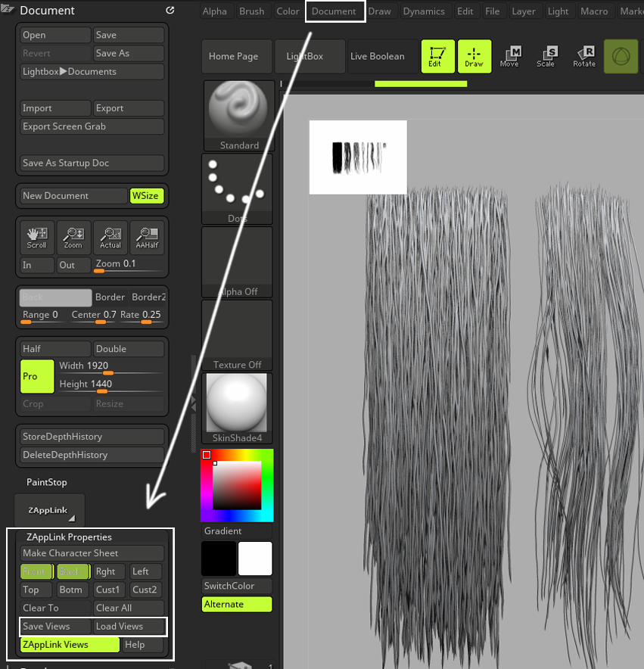Click the Width 1920 slider
This screenshot has width=644, height=669.
click(110, 367)
